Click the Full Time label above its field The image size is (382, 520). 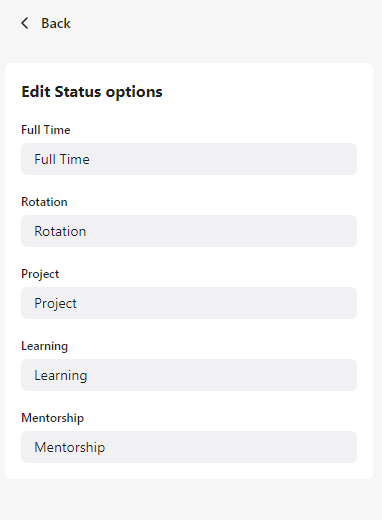click(46, 130)
